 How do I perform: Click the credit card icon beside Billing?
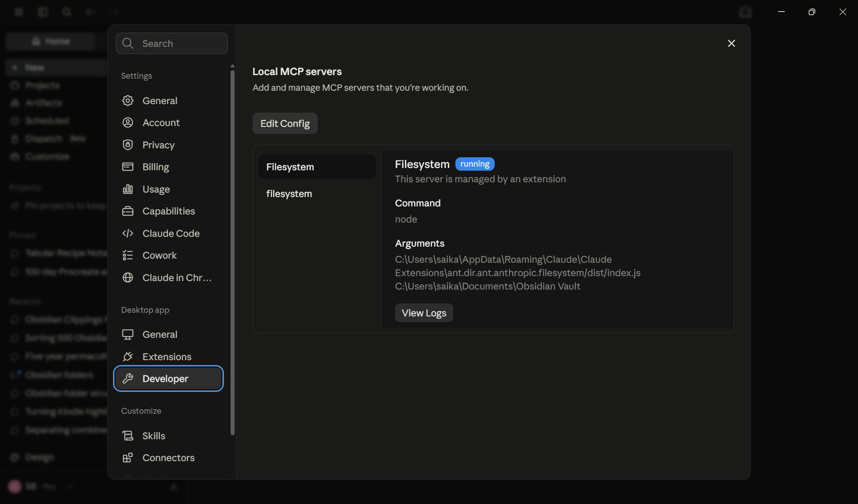(x=128, y=167)
